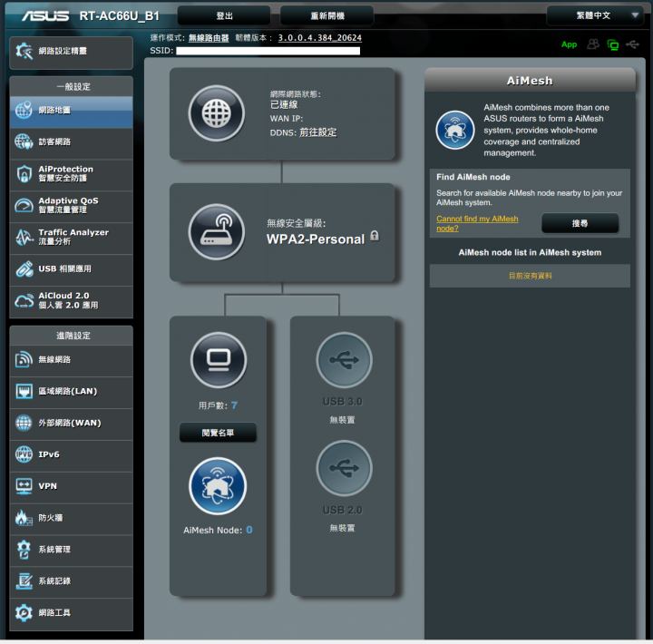Click the 目前沒有資料 no-data row
The image size is (653, 644).
(530, 276)
